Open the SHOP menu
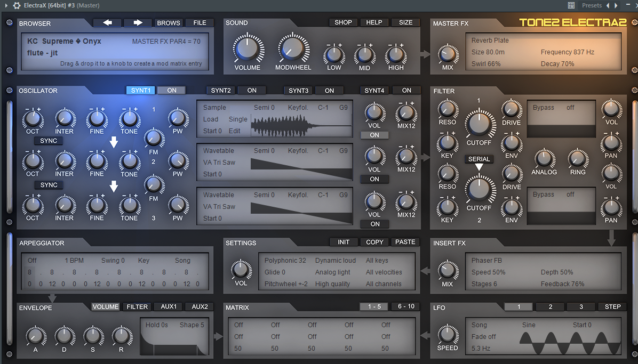 point(343,22)
